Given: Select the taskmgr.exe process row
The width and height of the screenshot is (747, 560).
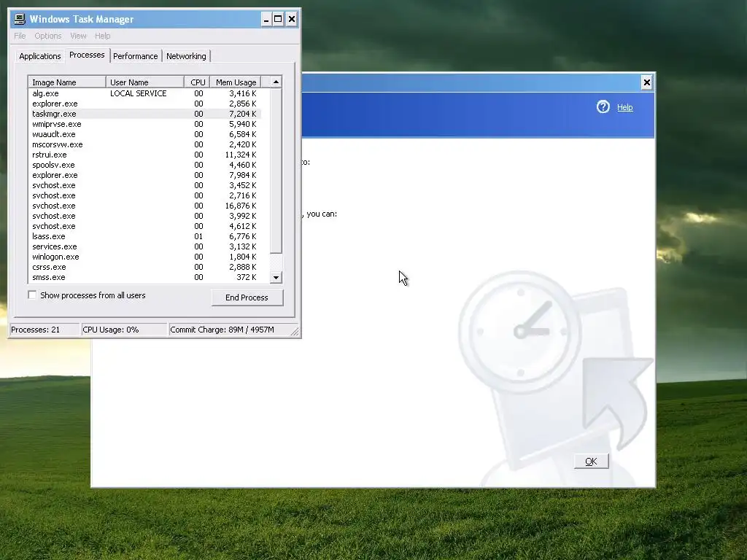Looking at the screenshot, I should 145,114.
